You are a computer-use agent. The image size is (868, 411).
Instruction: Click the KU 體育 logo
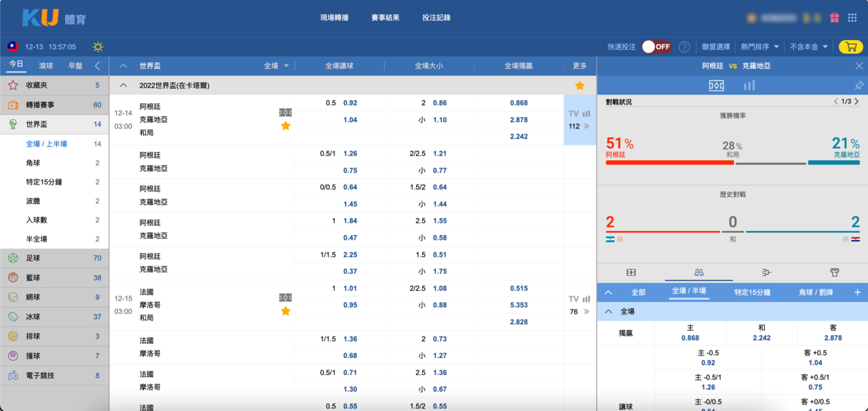click(x=54, y=18)
